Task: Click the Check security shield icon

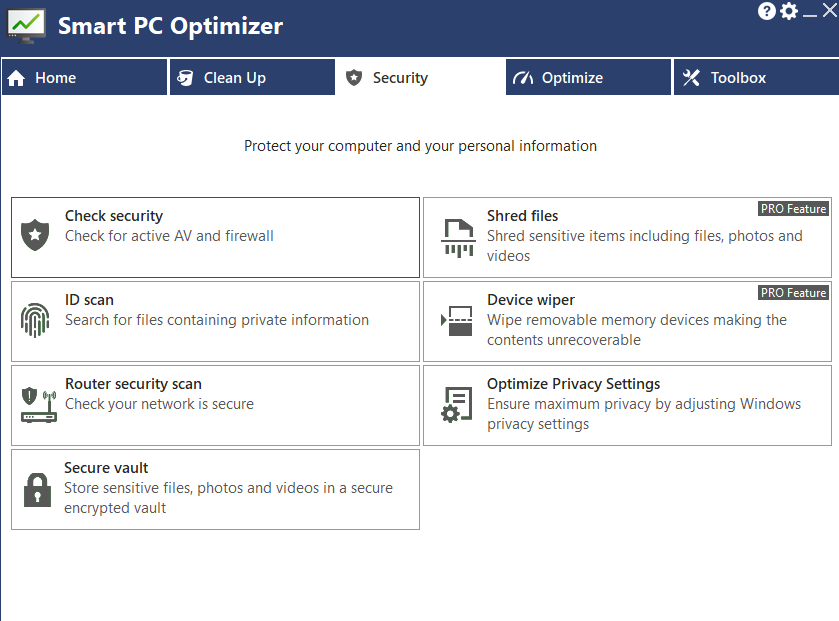Action: (35, 235)
